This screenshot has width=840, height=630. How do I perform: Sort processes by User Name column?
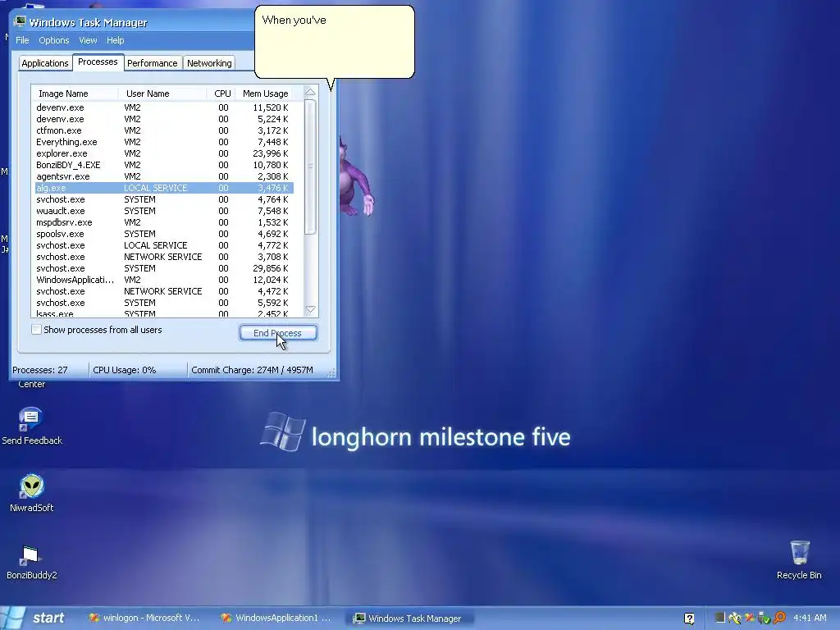point(162,94)
